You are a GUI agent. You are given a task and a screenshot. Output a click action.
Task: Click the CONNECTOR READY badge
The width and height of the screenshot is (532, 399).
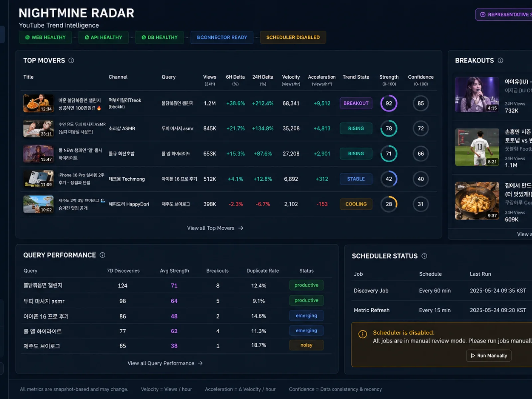click(222, 37)
